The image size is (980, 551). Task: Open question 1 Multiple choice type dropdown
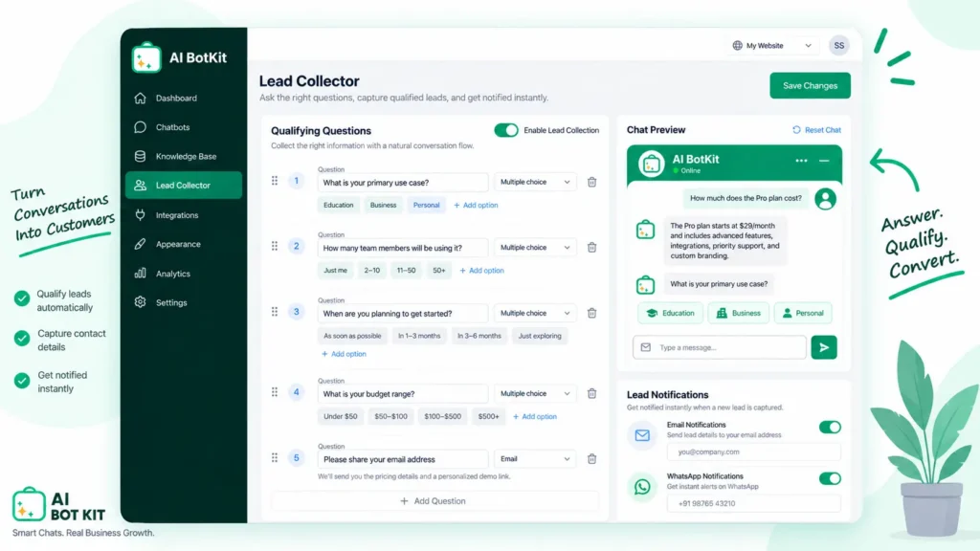tap(534, 182)
